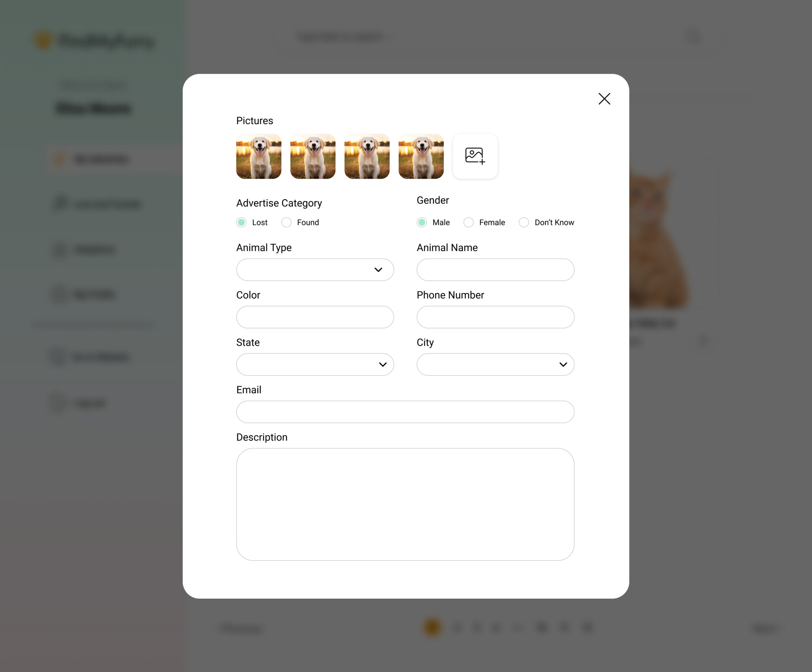Select the second dog picture thumbnail
Viewport: 812px width, 672px height.
click(313, 156)
